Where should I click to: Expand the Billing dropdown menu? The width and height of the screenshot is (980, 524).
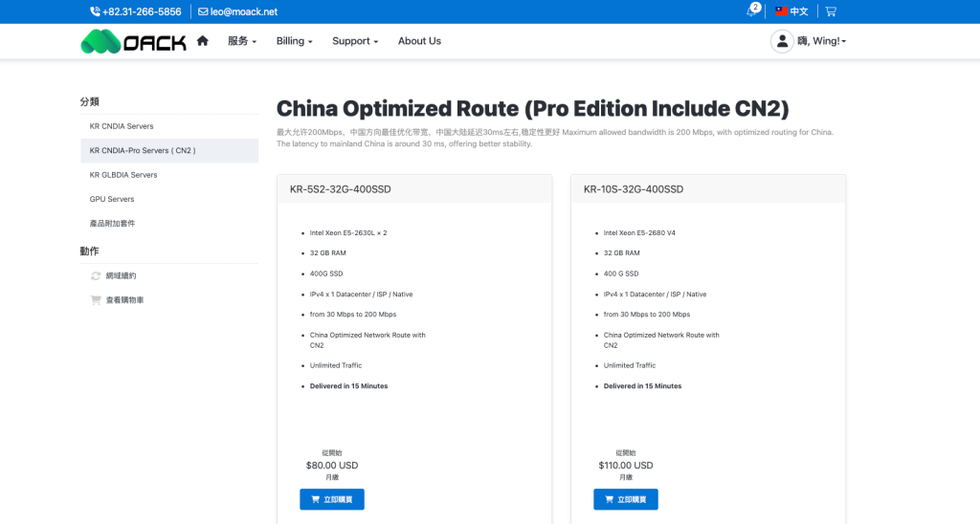pos(295,40)
